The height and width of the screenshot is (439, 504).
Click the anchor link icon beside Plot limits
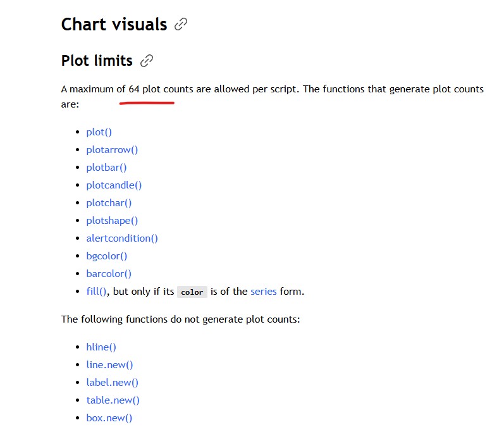[147, 61]
